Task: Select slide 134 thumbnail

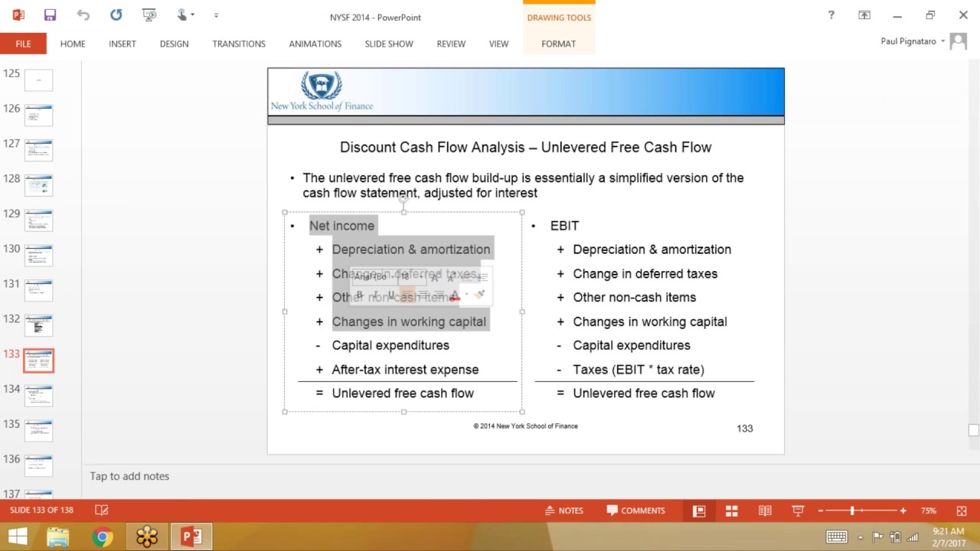Action: tap(38, 396)
